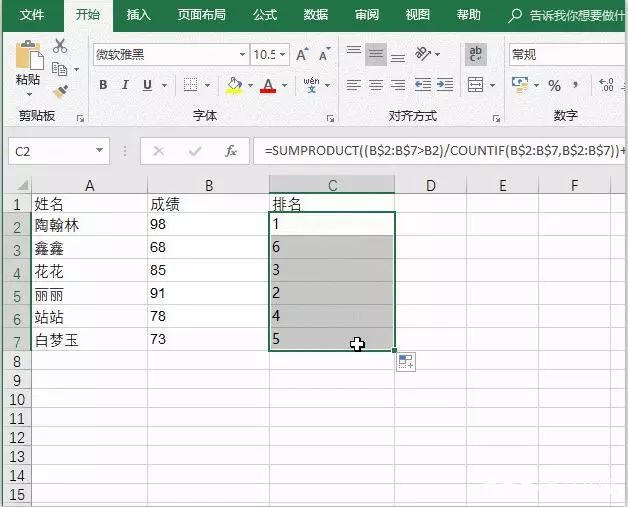This screenshot has height=507, width=628.
Task: Click cell containing 陶翰林
Action: point(90,225)
